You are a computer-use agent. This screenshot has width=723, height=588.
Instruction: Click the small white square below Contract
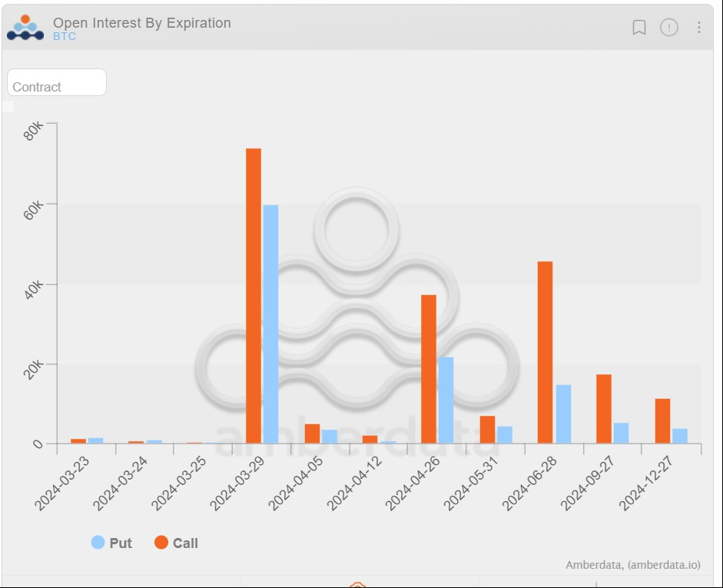[x=8, y=107]
